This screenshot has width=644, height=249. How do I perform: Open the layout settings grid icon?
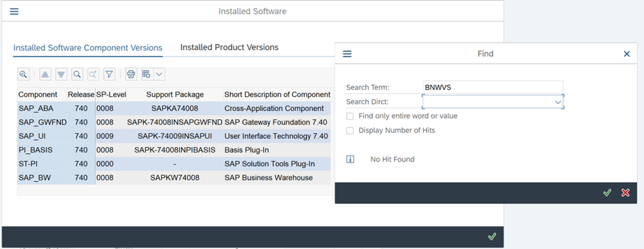click(146, 75)
